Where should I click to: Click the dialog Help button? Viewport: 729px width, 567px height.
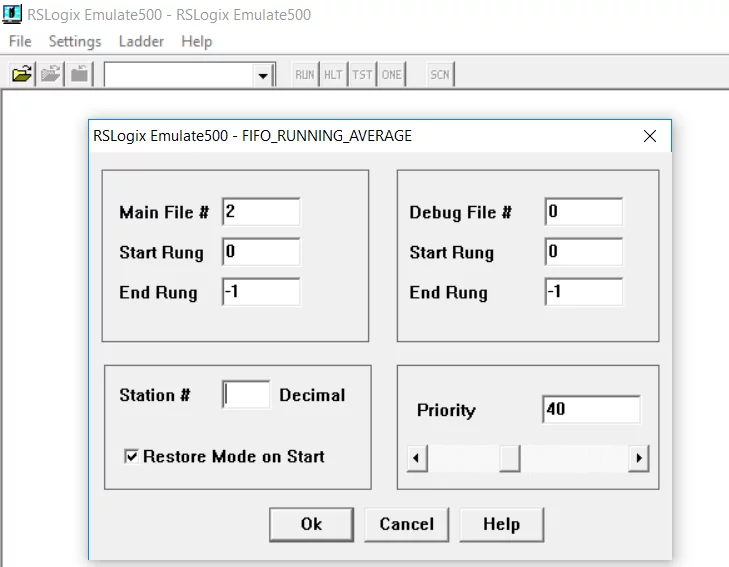pos(502,524)
